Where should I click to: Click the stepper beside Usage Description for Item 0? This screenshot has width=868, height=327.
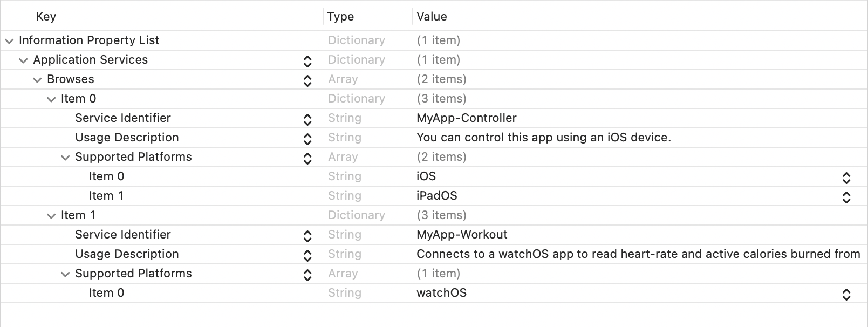coord(307,139)
